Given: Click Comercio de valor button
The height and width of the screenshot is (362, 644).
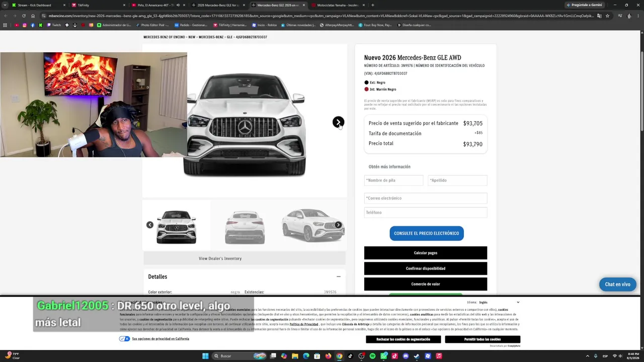Looking at the screenshot, I should click(x=426, y=284).
